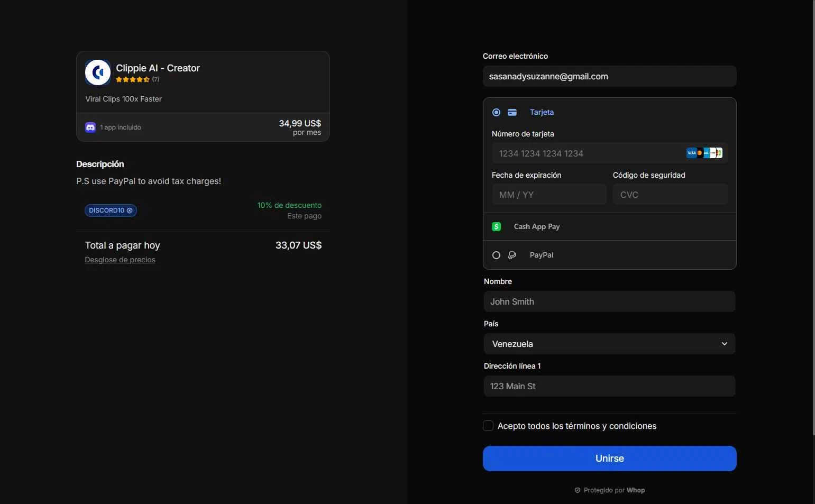The image size is (815, 504).
Task: Click the Unirse button
Action: [609, 459]
